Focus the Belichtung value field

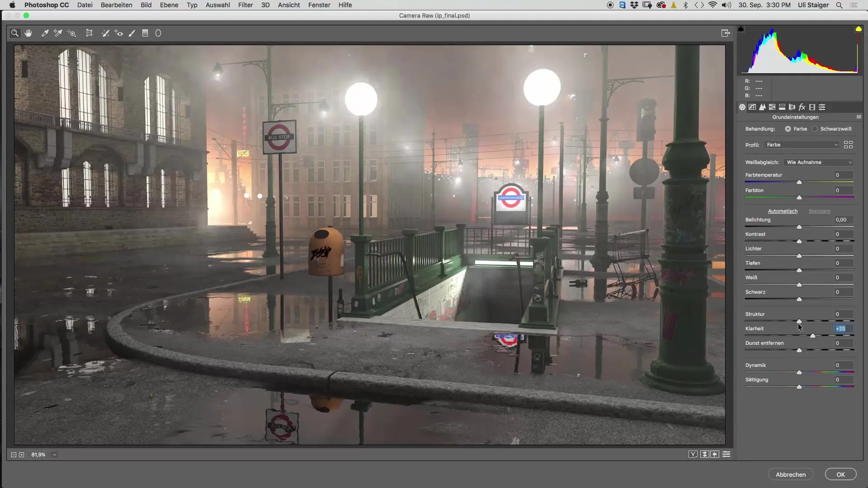(844, 220)
